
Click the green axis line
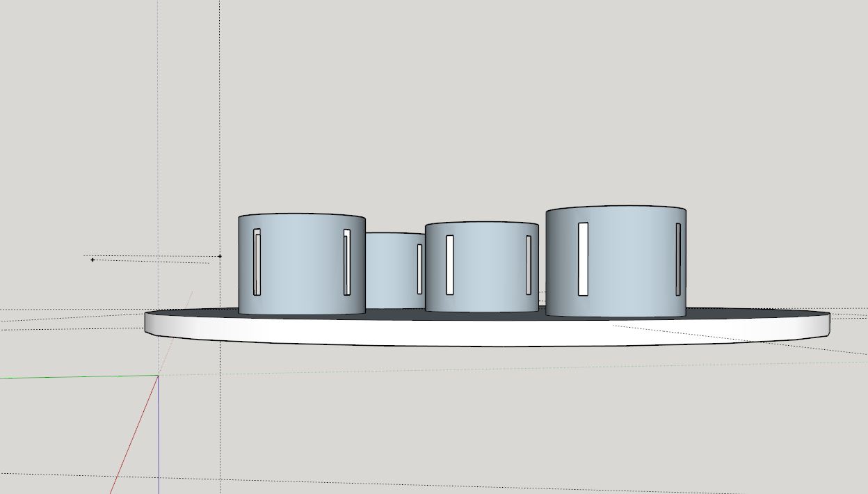70,377
